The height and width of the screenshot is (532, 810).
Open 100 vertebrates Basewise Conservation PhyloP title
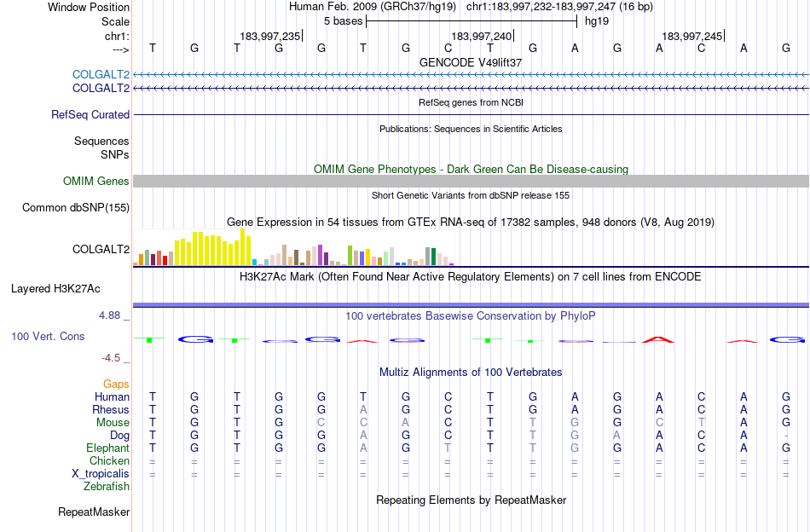coord(471,315)
